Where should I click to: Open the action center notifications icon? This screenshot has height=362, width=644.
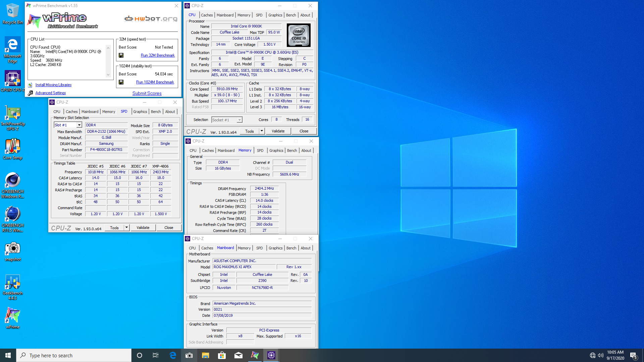pyautogui.click(x=634, y=356)
